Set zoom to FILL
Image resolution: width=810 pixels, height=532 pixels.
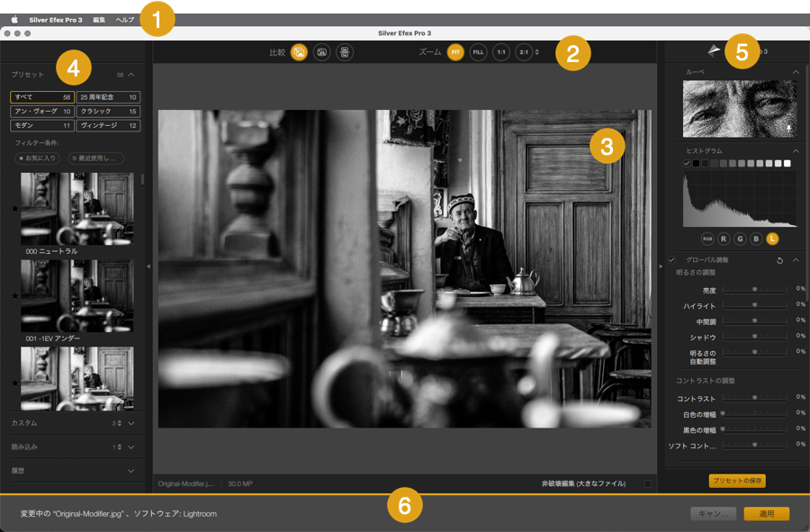click(x=479, y=52)
